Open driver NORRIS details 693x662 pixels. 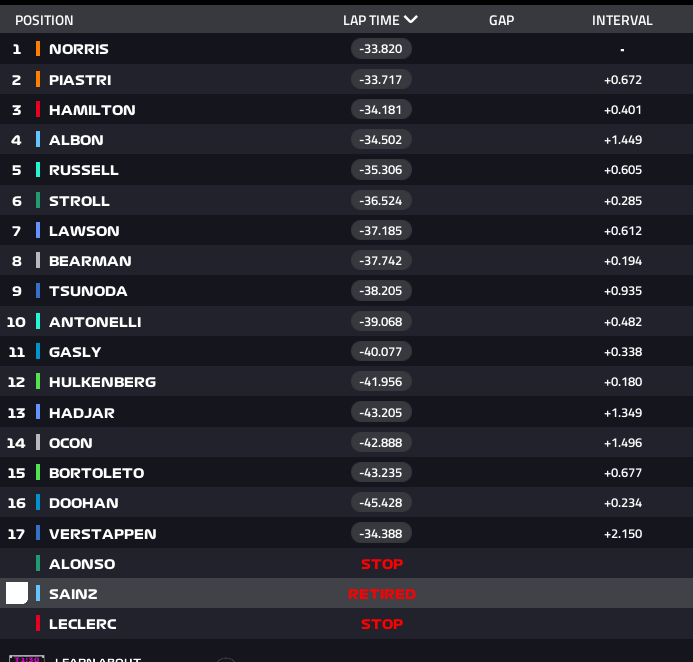tap(79, 49)
